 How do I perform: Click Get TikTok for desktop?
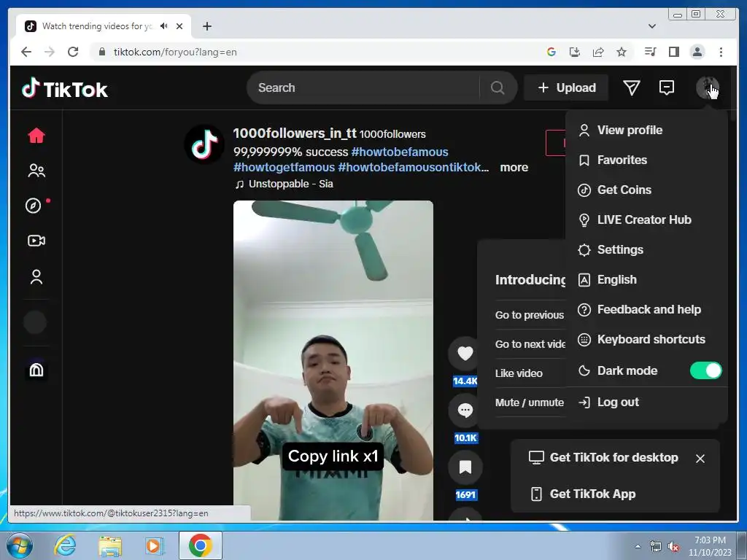point(603,458)
